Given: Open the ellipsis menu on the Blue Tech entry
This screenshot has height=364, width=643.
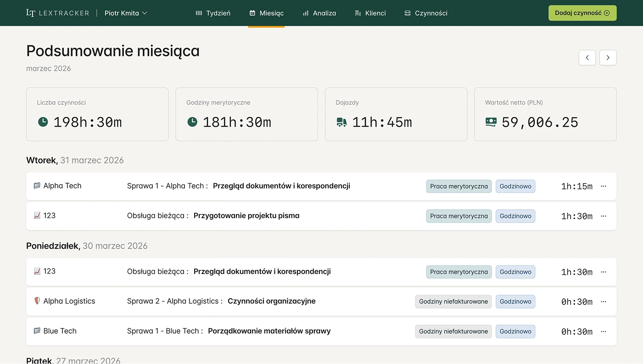Looking at the screenshot, I should pyautogui.click(x=603, y=331).
